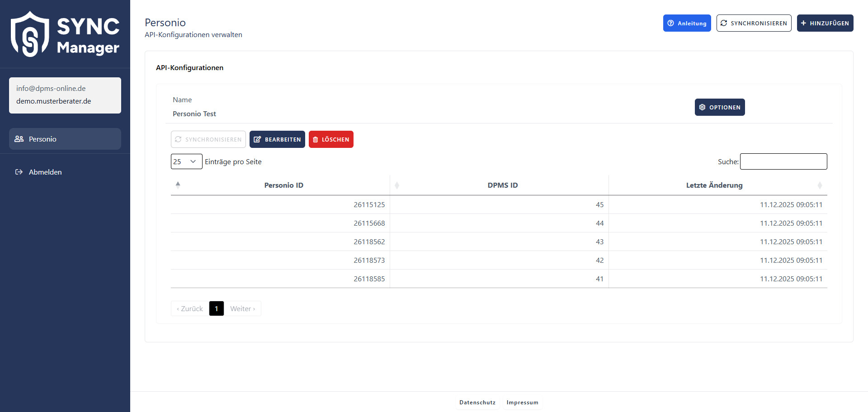Sort table by Personio ID column
The image size is (868, 412).
click(x=283, y=185)
